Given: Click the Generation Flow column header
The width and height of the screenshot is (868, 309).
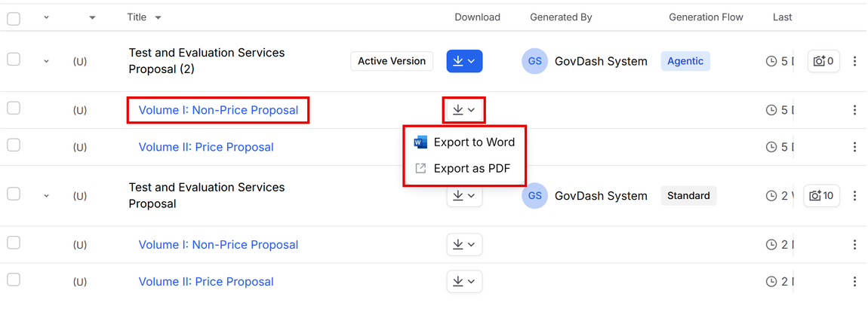Looking at the screenshot, I should 706,17.
